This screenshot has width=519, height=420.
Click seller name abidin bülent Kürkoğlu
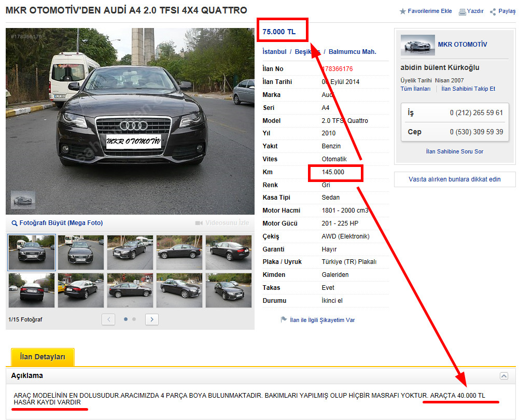click(440, 67)
